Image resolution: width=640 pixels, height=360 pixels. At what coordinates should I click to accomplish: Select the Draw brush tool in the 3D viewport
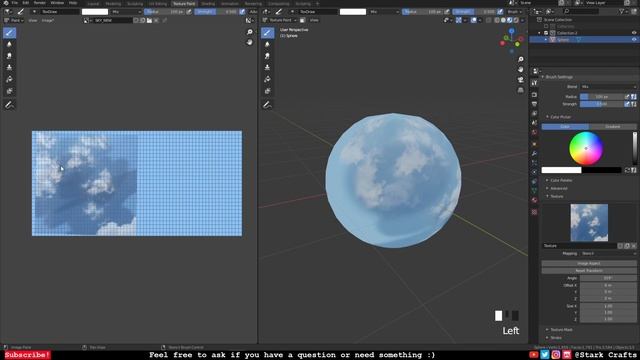(267, 33)
